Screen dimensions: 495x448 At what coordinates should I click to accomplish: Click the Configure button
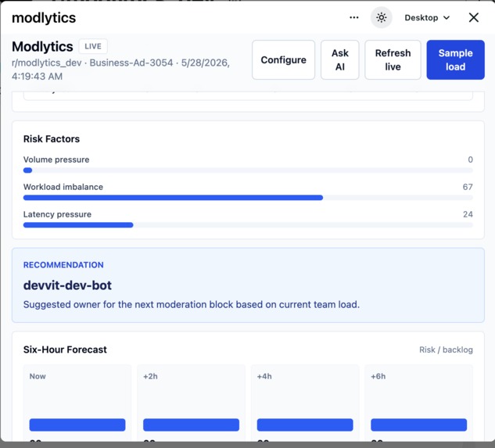(x=283, y=59)
